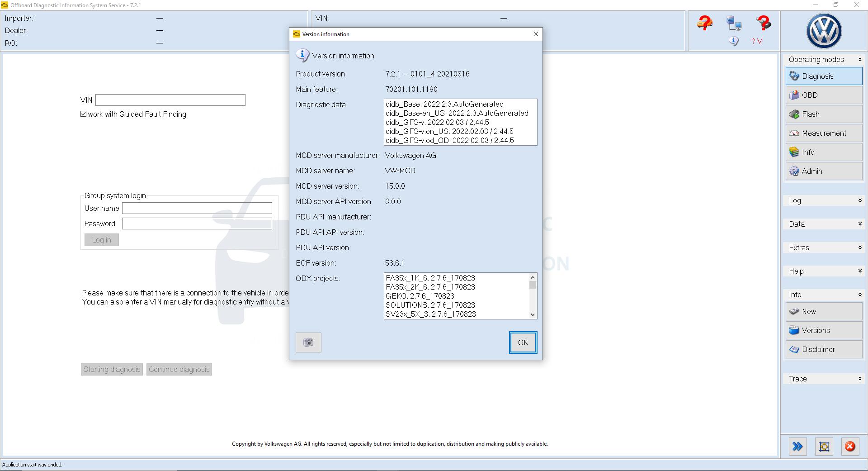Viewport: 868px width, 471px height.
Task: Click the network connection status icon
Action: 734,23
